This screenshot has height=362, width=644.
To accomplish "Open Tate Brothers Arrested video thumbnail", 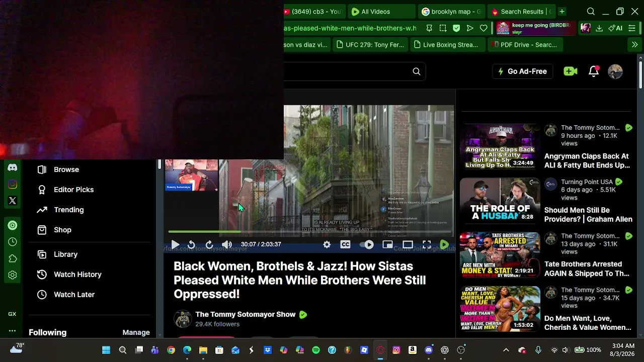I will tap(500, 254).
